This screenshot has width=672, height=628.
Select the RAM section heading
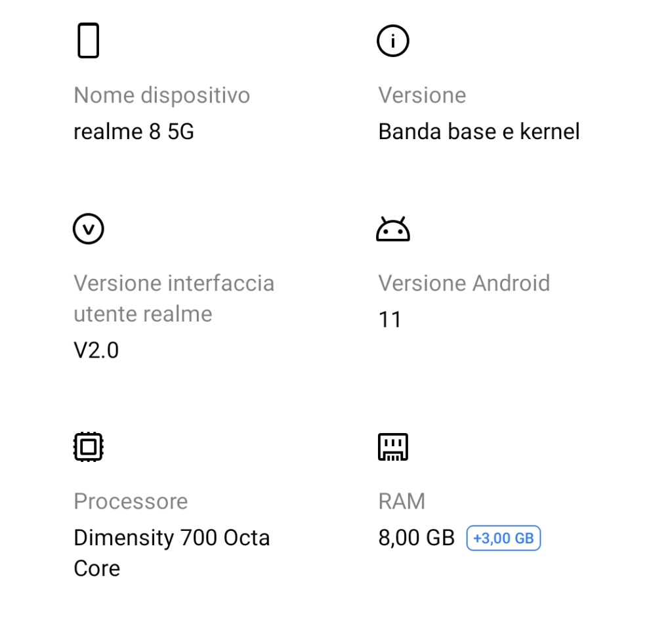pos(401,501)
